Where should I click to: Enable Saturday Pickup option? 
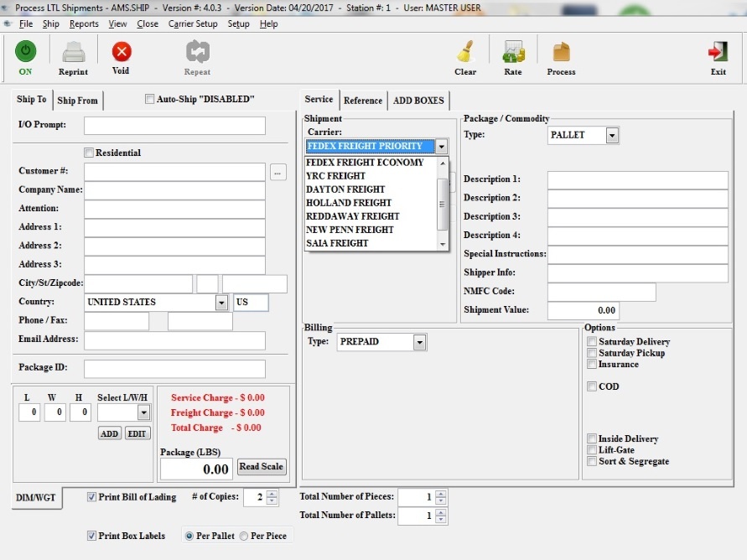pyautogui.click(x=592, y=353)
